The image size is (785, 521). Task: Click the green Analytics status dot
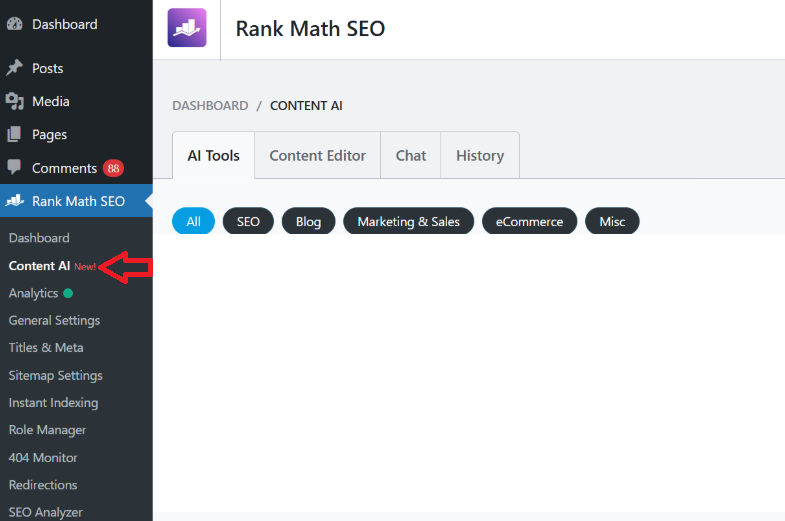(x=68, y=293)
